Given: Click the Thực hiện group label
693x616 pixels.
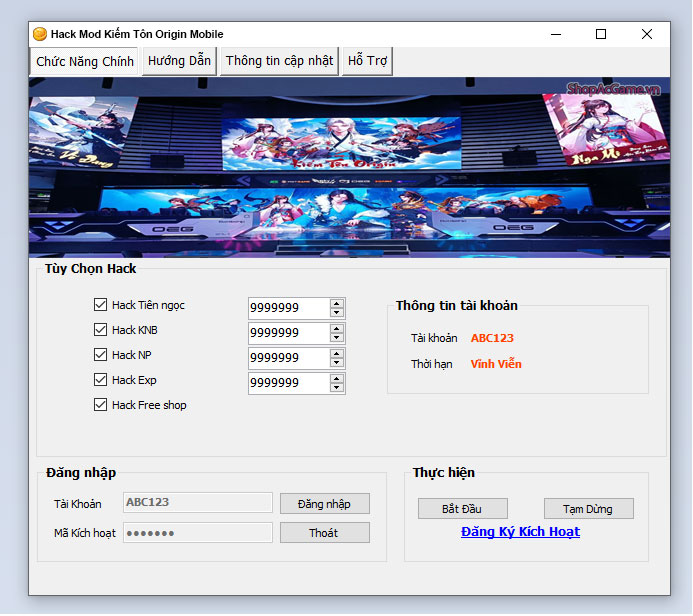Looking at the screenshot, I should (x=444, y=472).
